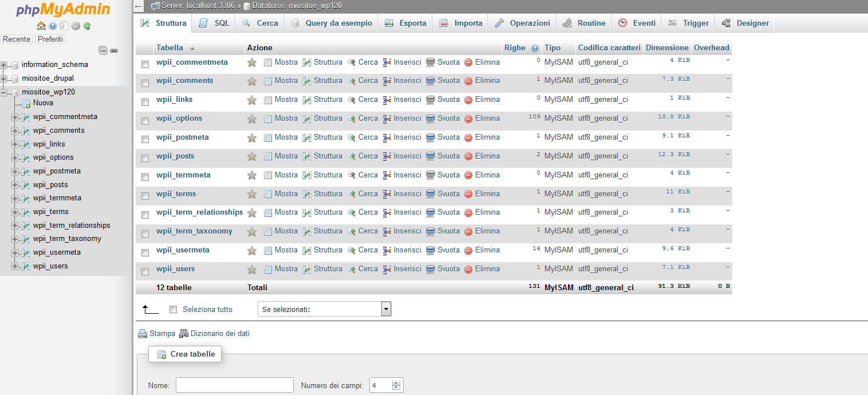Open the wpii_term_relationships table link
The image size is (868, 395).
pyautogui.click(x=200, y=212)
